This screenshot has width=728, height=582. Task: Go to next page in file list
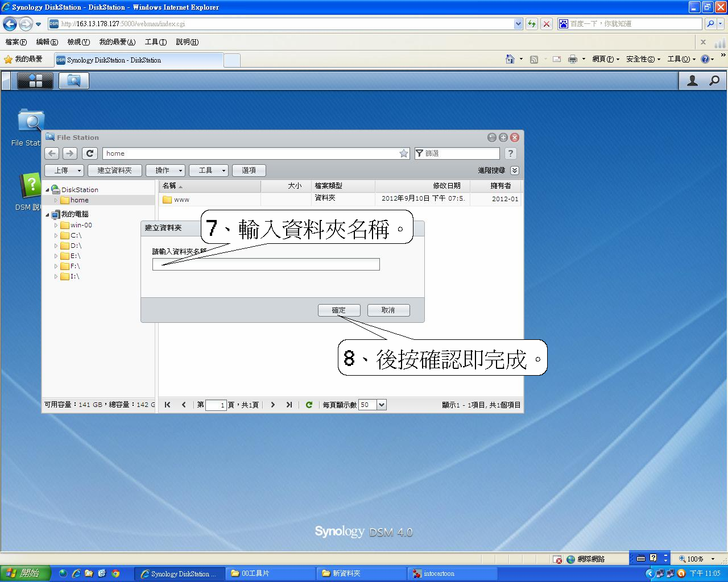point(272,405)
